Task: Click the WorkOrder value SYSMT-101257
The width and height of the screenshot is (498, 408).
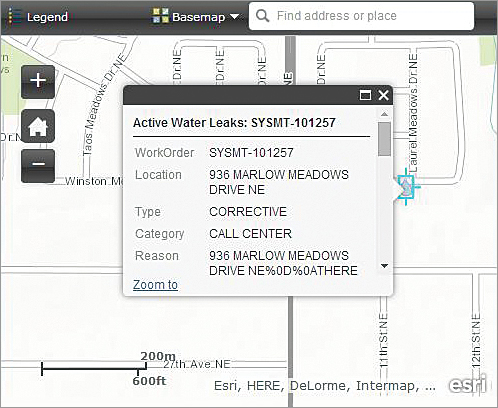Action: pyautogui.click(x=251, y=153)
